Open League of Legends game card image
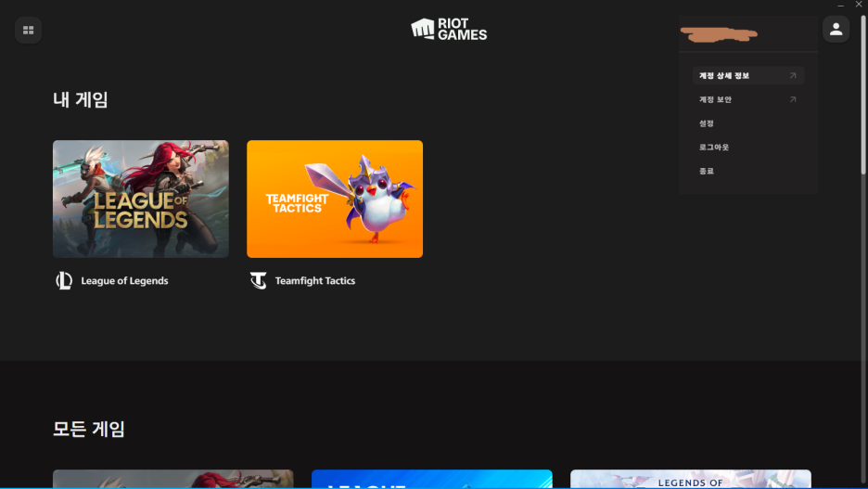868x489 pixels. point(141,199)
